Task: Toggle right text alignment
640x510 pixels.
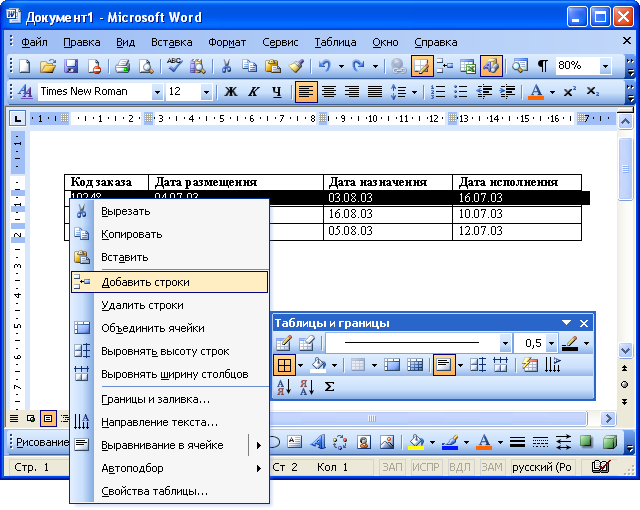Action: [352, 92]
